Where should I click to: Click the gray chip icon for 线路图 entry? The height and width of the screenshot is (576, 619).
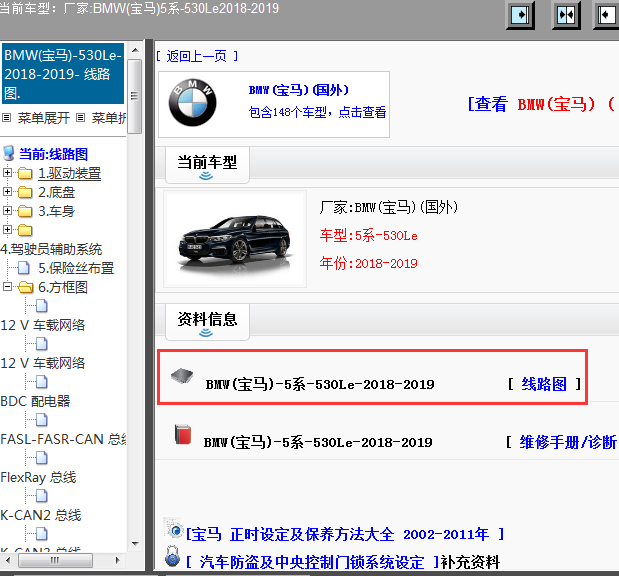click(182, 375)
